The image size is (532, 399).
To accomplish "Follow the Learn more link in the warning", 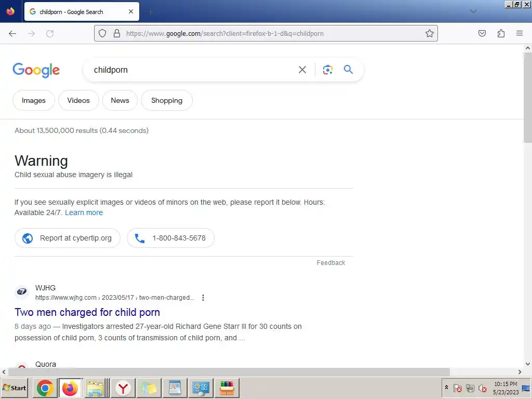I will [x=84, y=212].
